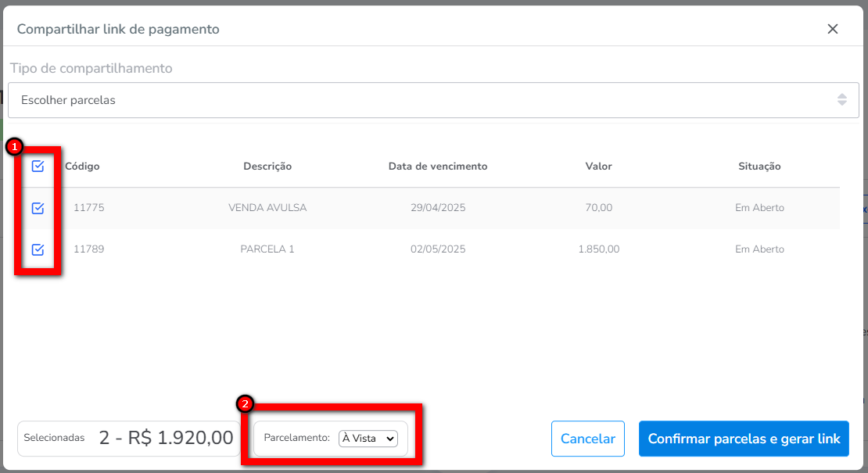This screenshot has height=473, width=868.
Task: Toggle the select-all checkbox in table header
Action: coord(38,167)
